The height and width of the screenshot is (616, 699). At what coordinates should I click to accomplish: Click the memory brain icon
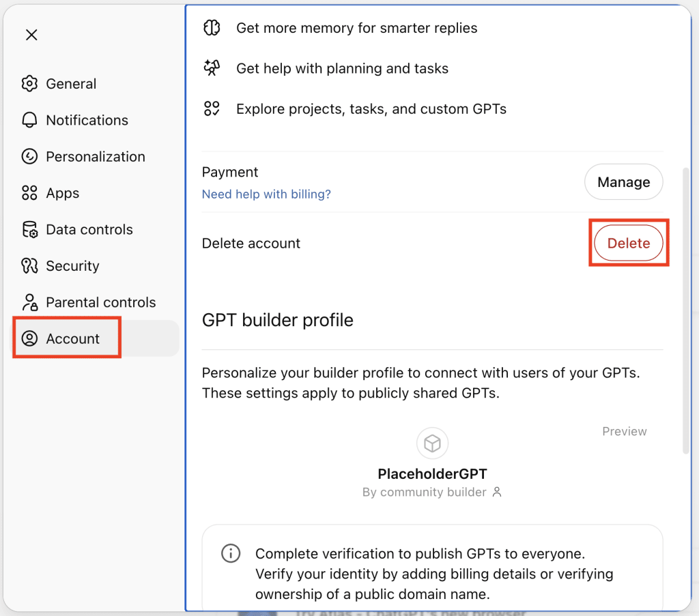(212, 28)
